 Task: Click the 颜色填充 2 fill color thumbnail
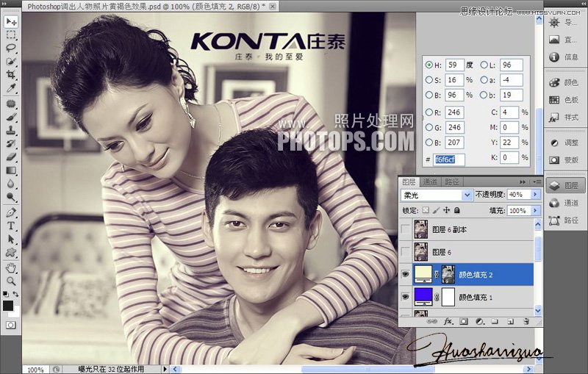point(423,274)
